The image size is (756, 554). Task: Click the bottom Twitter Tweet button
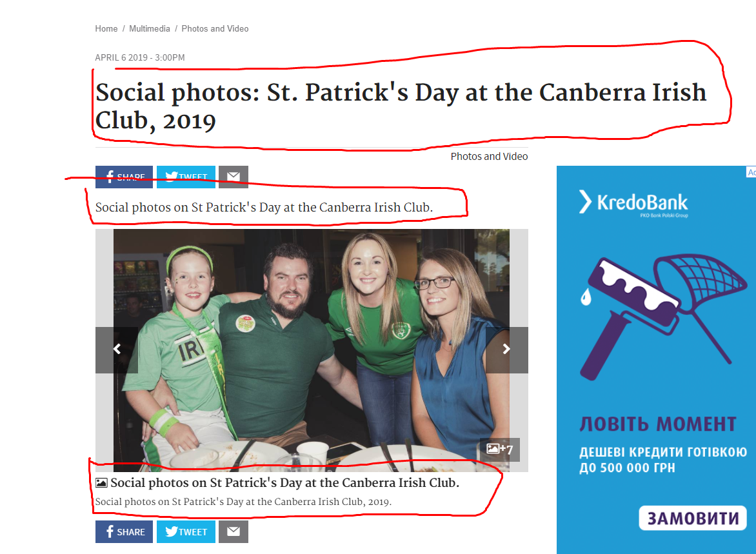coord(186,531)
